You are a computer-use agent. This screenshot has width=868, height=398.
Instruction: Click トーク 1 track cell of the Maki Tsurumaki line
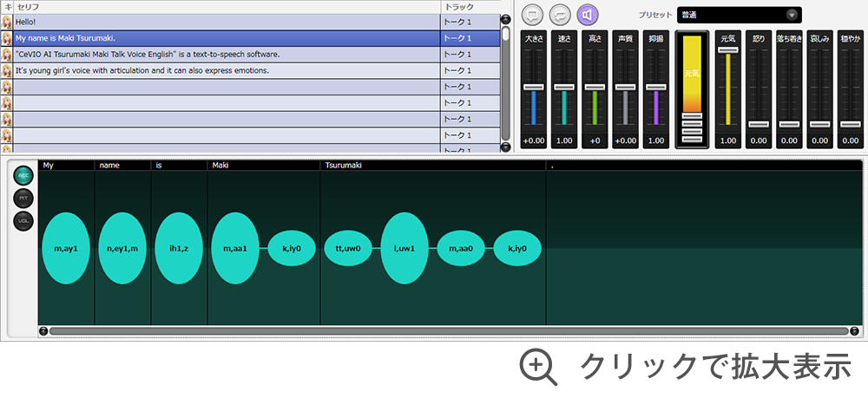pyautogui.click(x=470, y=38)
